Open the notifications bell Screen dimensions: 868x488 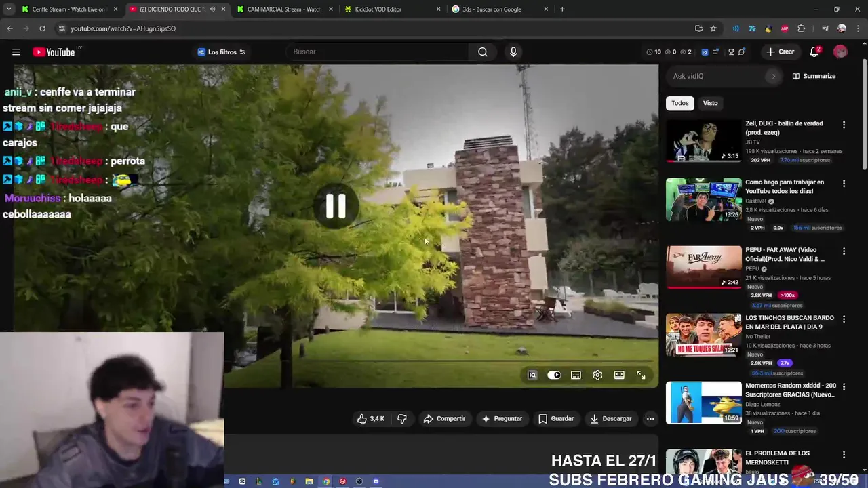coord(814,52)
